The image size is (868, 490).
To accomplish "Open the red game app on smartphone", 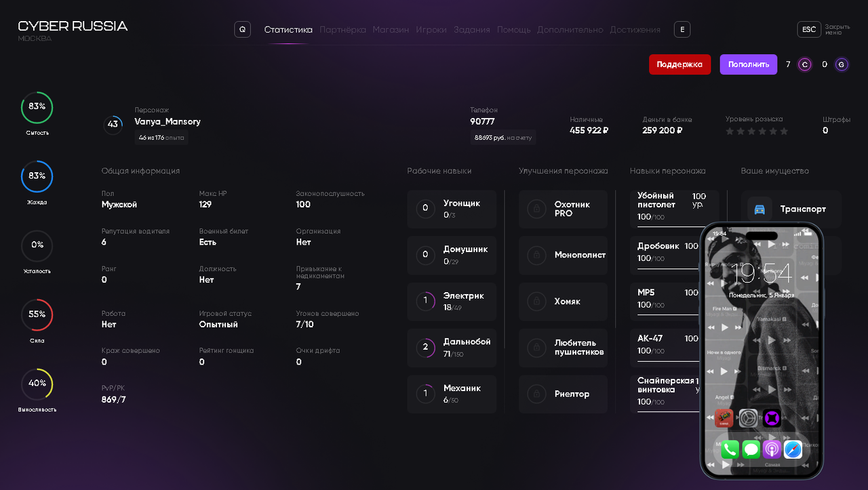I will coord(724,418).
